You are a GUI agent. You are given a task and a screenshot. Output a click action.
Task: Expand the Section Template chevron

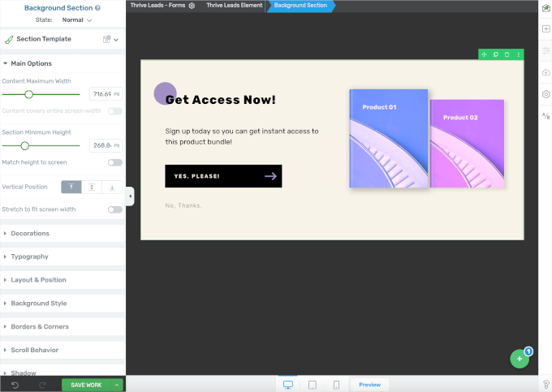pos(116,40)
